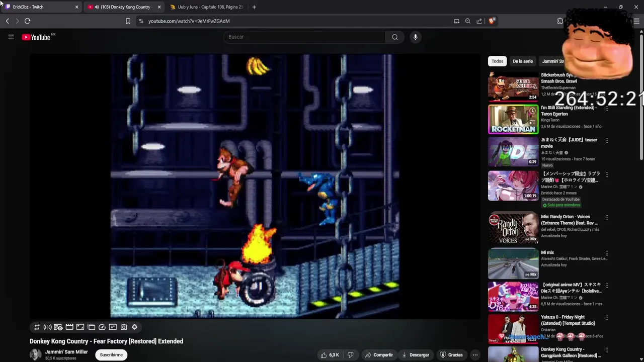
Task: Close the Donkey Kong Country tab
Action: (159, 7)
